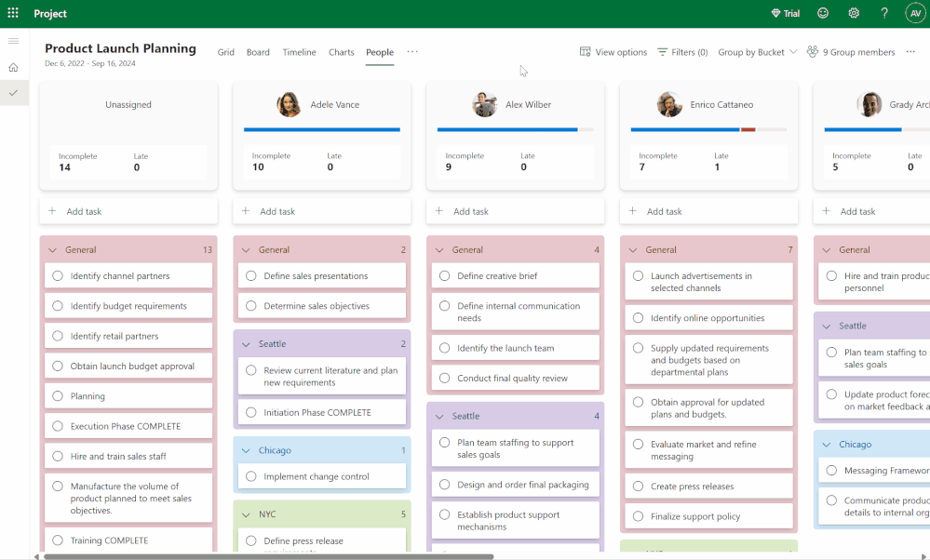
Task: Switch to the Timeline tab
Action: (299, 52)
